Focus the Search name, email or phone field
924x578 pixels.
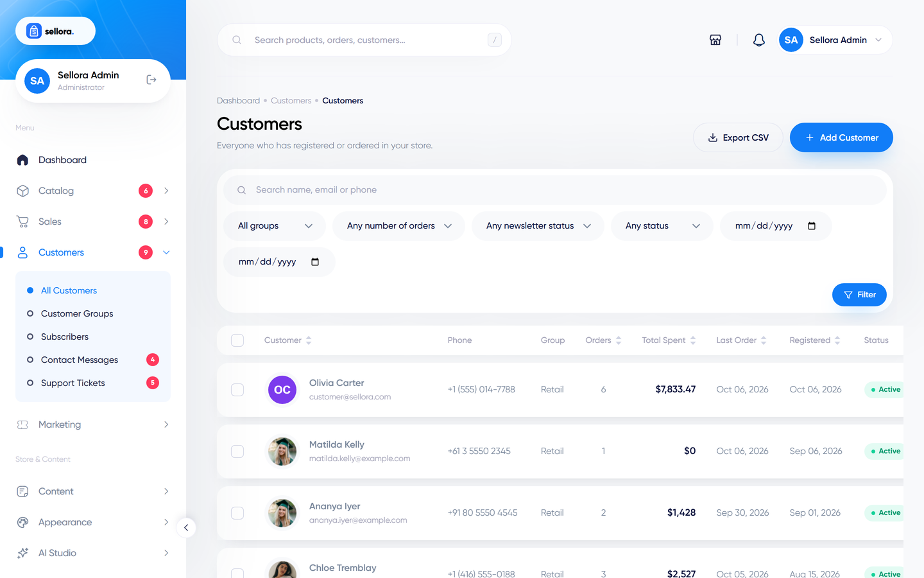tap(555, 190)
